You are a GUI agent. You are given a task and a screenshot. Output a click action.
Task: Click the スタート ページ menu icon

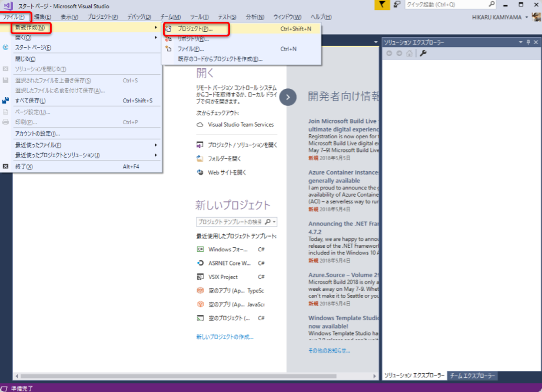tap(5, 47)
